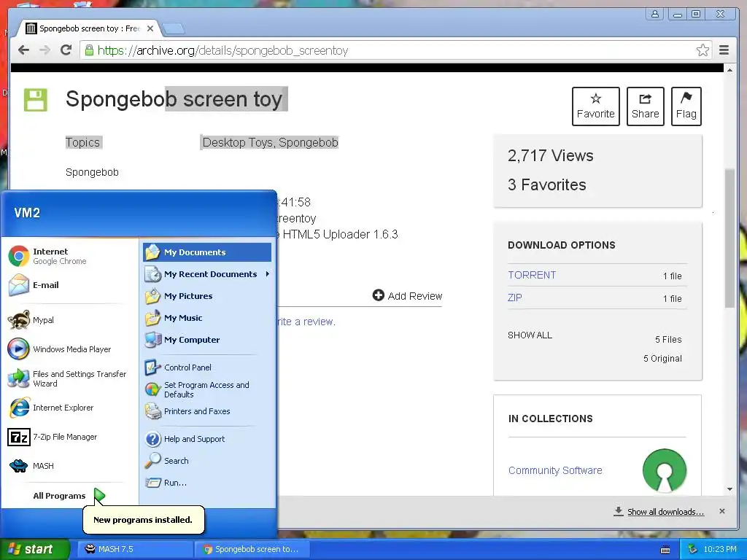Click scrollbar up arrow
This screenshot has width=747, height=560.
(729, 69)
